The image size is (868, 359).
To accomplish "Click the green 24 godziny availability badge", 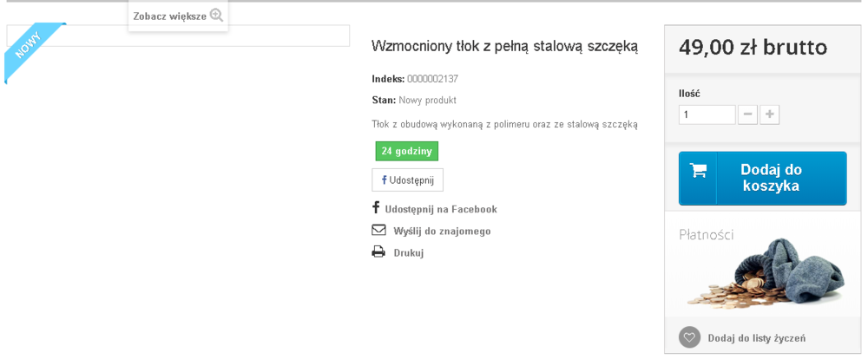I will 407,151.
